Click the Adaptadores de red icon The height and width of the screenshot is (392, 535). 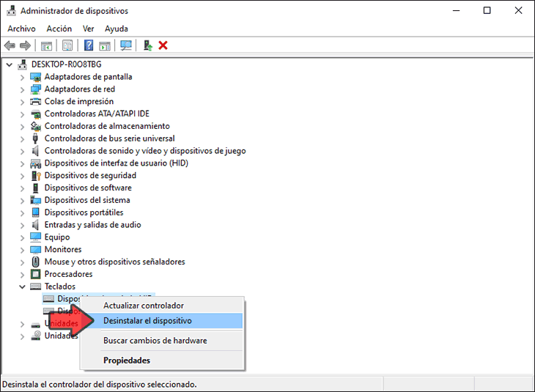pos(35,89)
